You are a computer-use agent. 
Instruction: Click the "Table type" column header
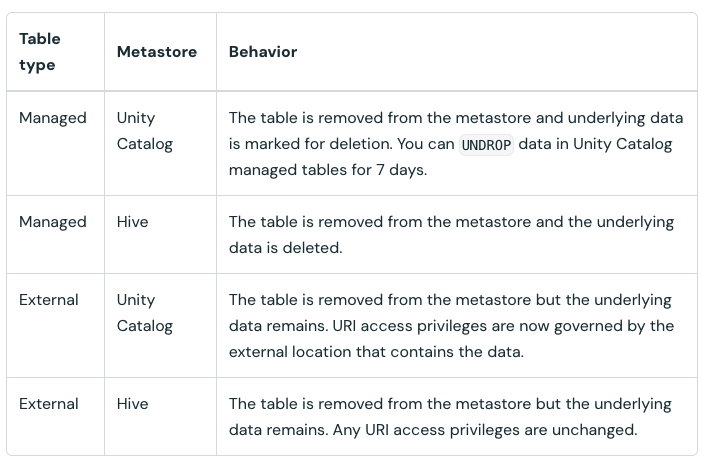click(40, 52)
